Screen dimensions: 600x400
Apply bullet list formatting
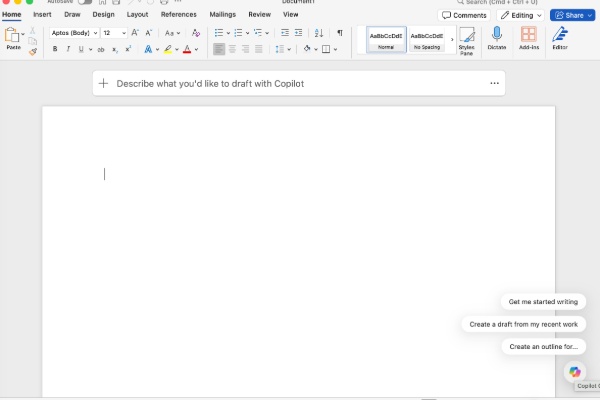click(219, 33)
